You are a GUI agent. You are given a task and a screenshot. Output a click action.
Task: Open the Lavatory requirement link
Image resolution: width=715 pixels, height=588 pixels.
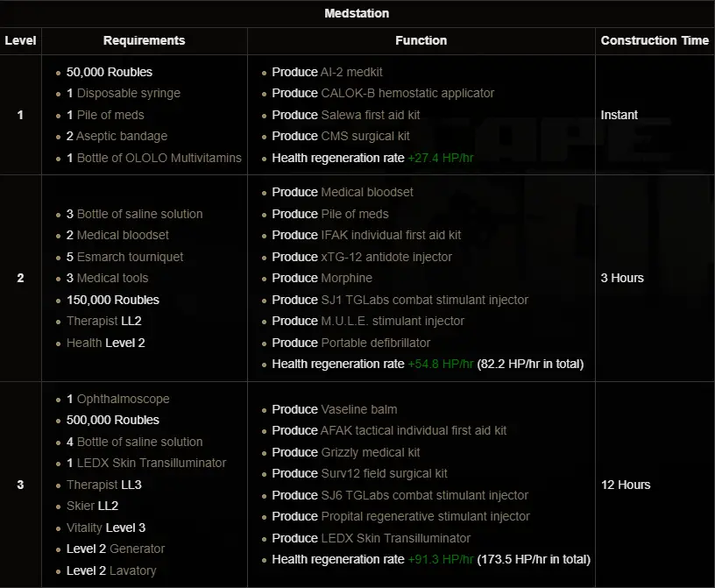click(x=133, y=570)
